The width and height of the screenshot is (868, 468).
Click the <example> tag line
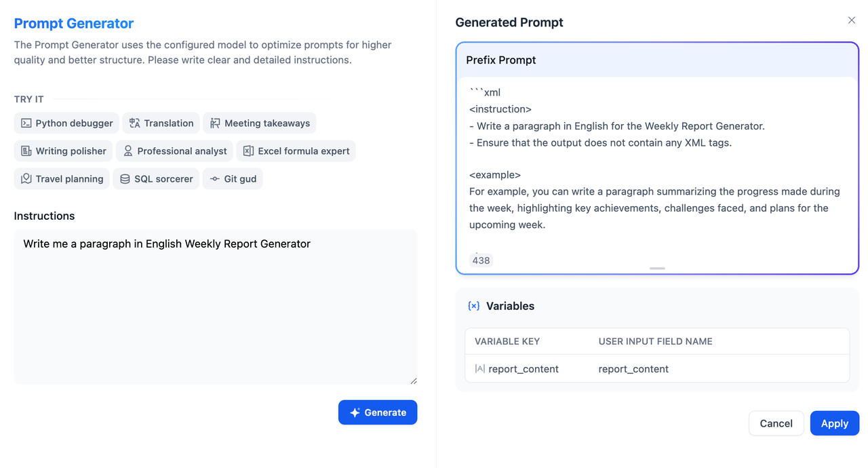click(495, 175)
